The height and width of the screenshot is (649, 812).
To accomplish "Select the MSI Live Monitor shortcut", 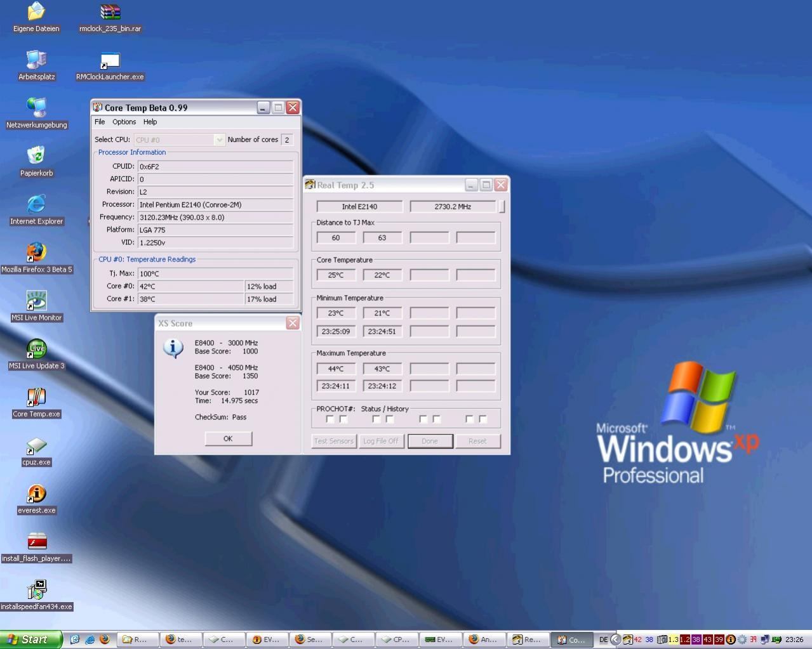I will 36,306.
